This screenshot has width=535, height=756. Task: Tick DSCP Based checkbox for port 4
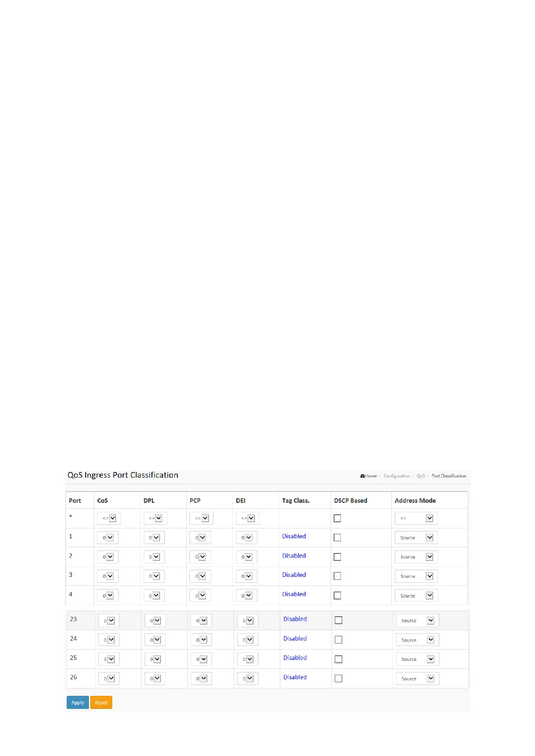337,595
